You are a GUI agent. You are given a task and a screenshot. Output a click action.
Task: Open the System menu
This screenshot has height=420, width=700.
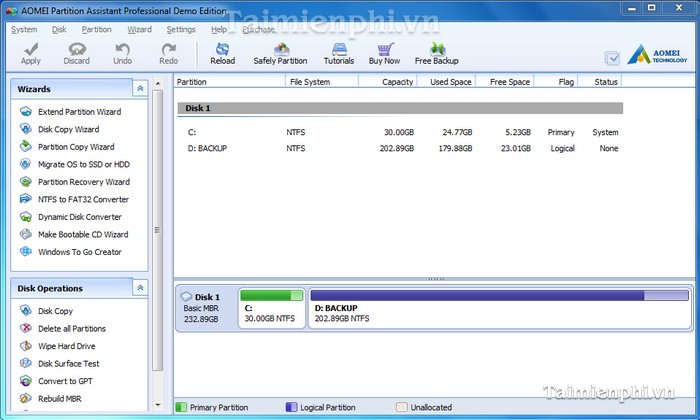[24, 29]
